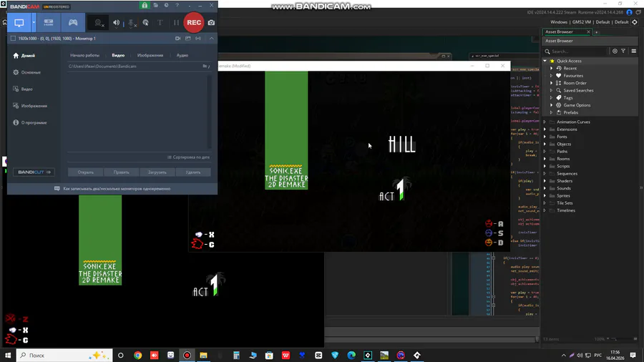Expand the Objects folder in Asset Browser
This screenshot has height=362, width=644.
pos(545,144)
